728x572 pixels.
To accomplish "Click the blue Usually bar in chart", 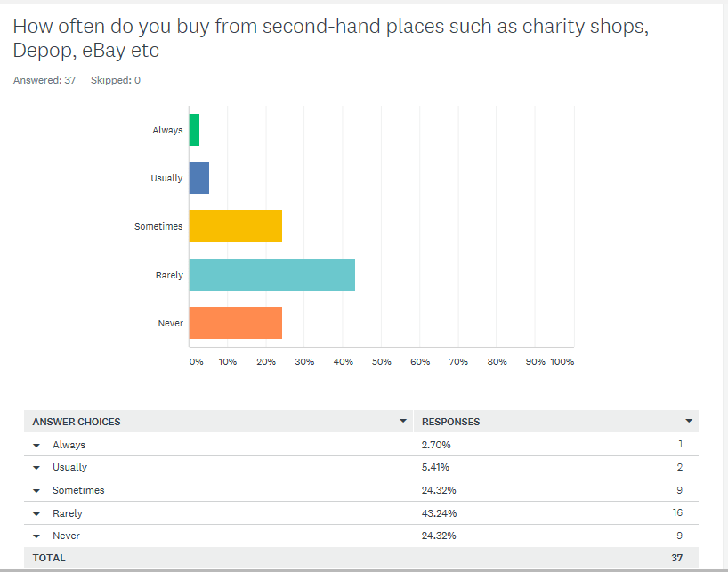I will (199, 178).
